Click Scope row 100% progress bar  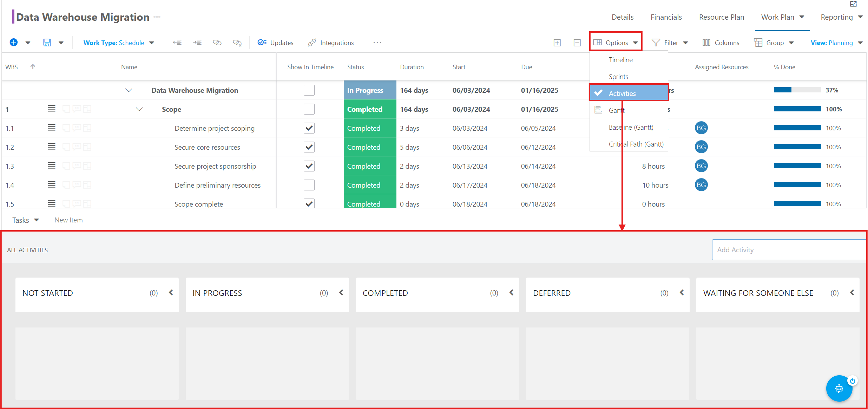[797, 109]
